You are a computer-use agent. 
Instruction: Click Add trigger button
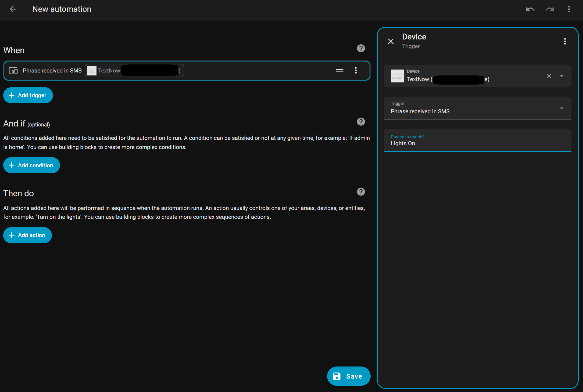pyautogui.click(x=28, y=95)
